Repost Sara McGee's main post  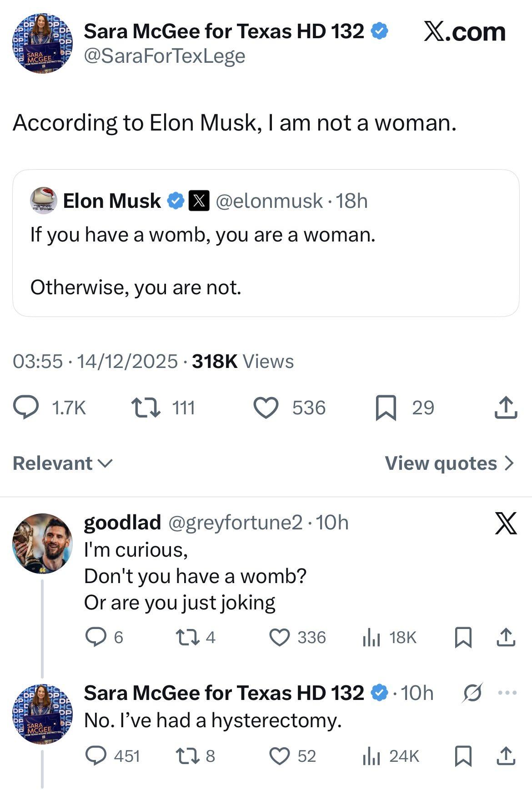(x=146, y=408)
